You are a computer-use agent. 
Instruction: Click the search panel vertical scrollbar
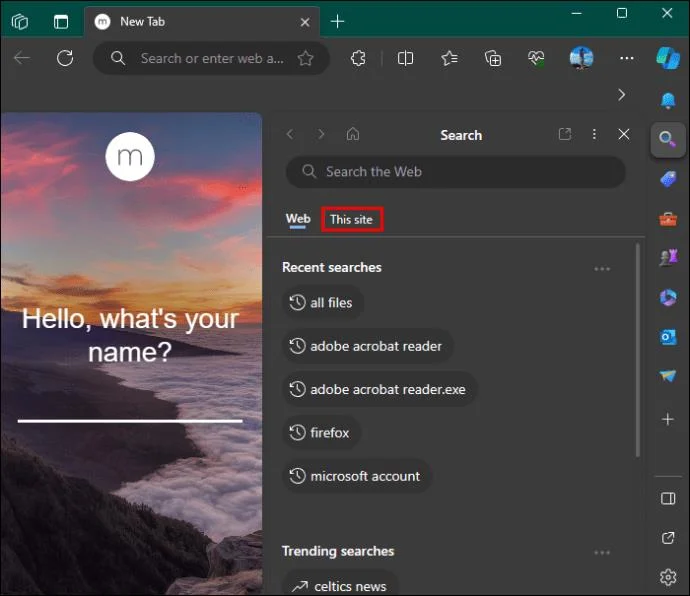pos(638,350)
